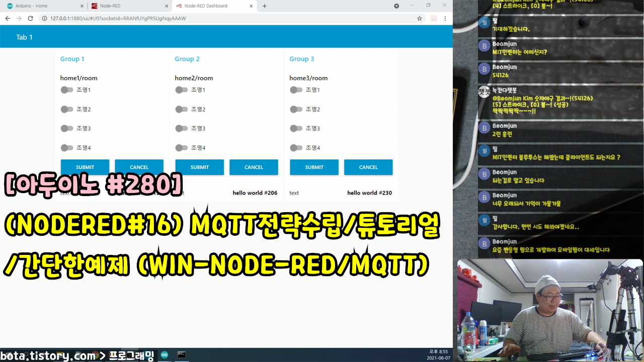Click the browser forward arrow

click(19, 18)
